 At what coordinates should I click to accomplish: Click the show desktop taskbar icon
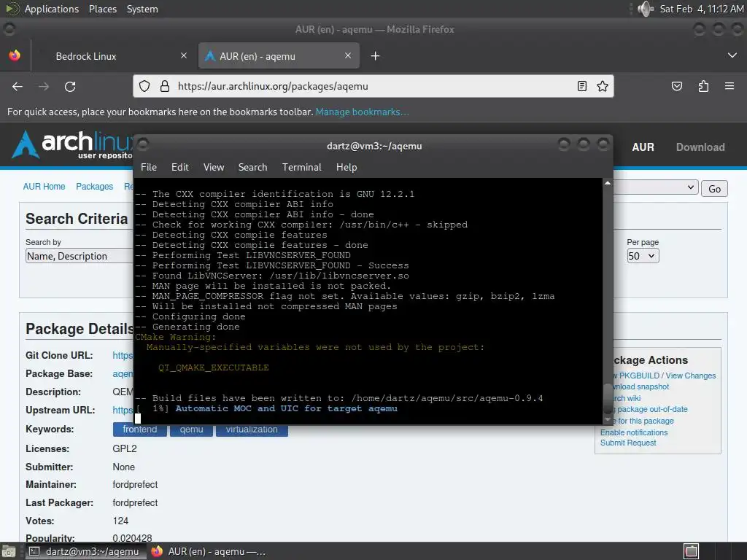point(8,551)
